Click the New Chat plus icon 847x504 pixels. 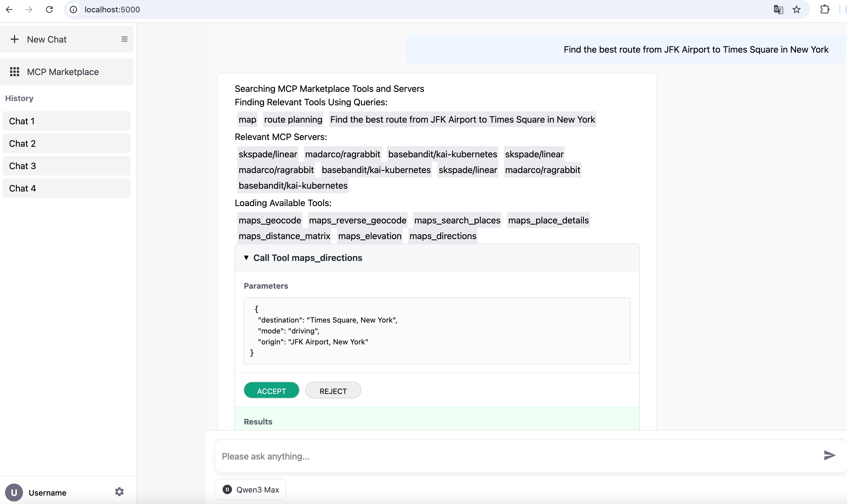14,39
